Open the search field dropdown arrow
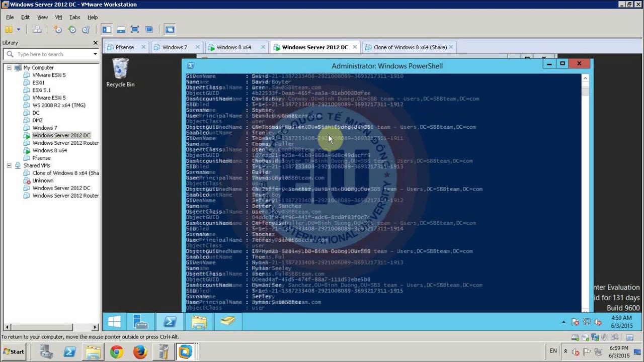 (x=95, y=54)
